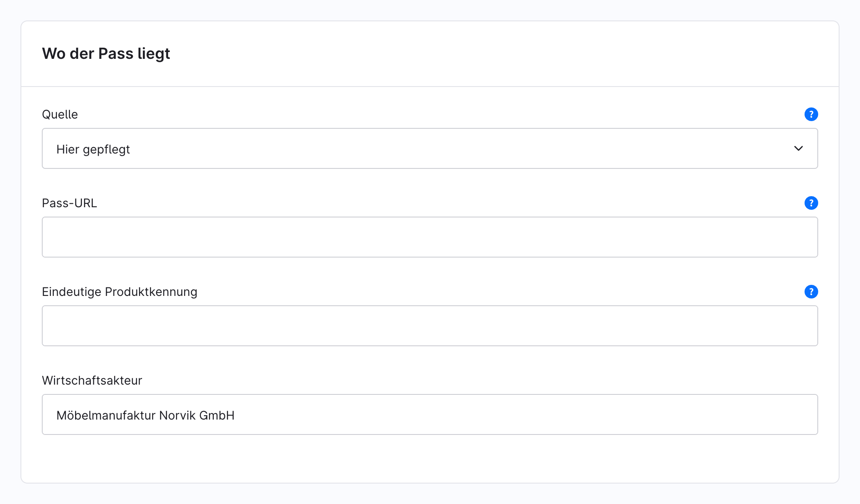
Task: Click into the Eindeutige Produktkennung field
Action: [x=430, y=326]
